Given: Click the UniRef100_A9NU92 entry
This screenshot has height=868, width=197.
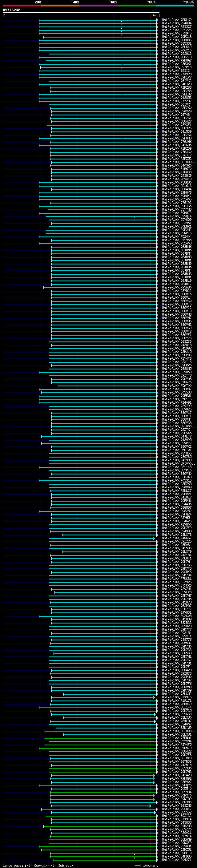Looking at the screenshot, I should point(176,779).
